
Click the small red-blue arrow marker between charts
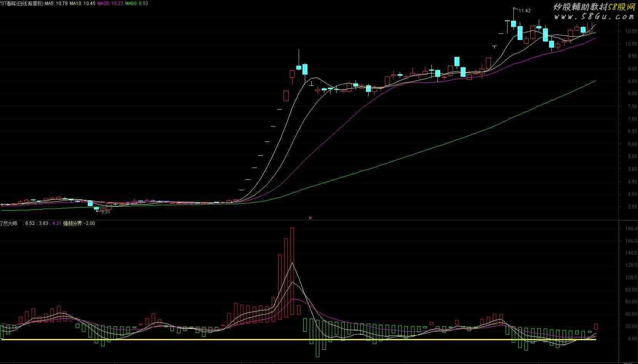pos(311,218)
